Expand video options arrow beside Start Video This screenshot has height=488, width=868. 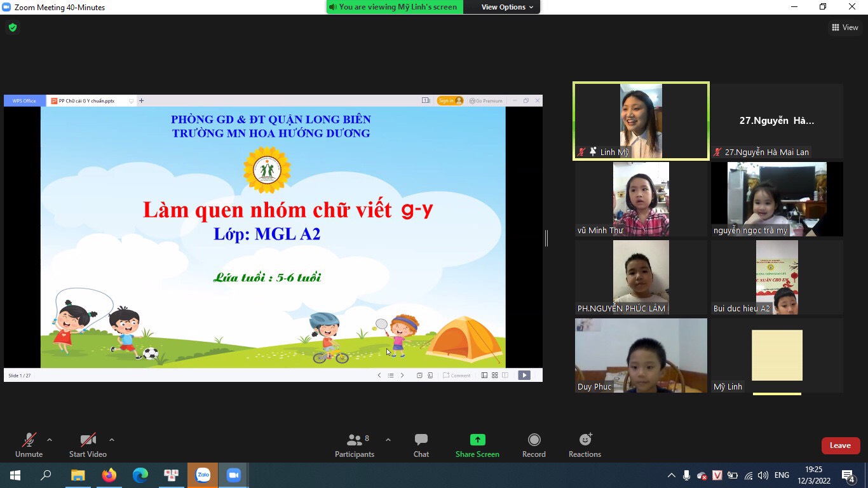click(112, 440)
